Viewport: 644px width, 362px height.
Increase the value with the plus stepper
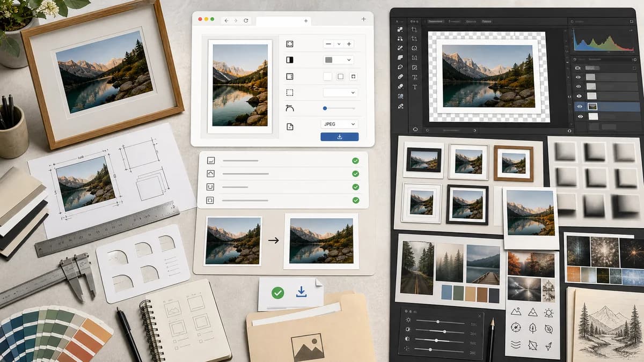[349, 44]
